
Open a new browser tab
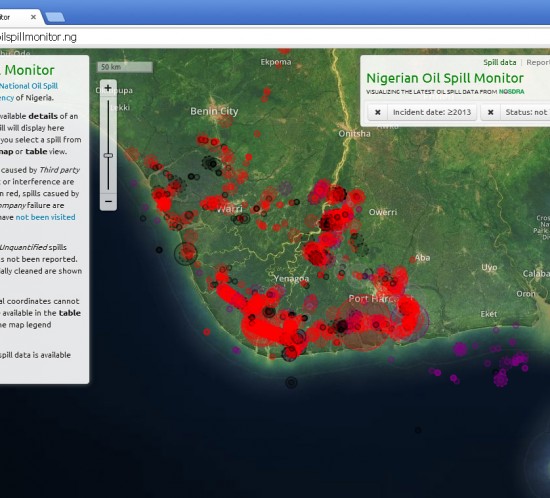[x=55, y=17]
